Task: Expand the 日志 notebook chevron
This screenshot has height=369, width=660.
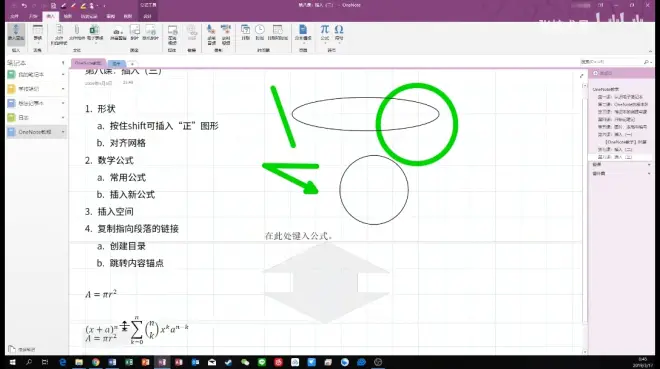Action: coord(63,117)
